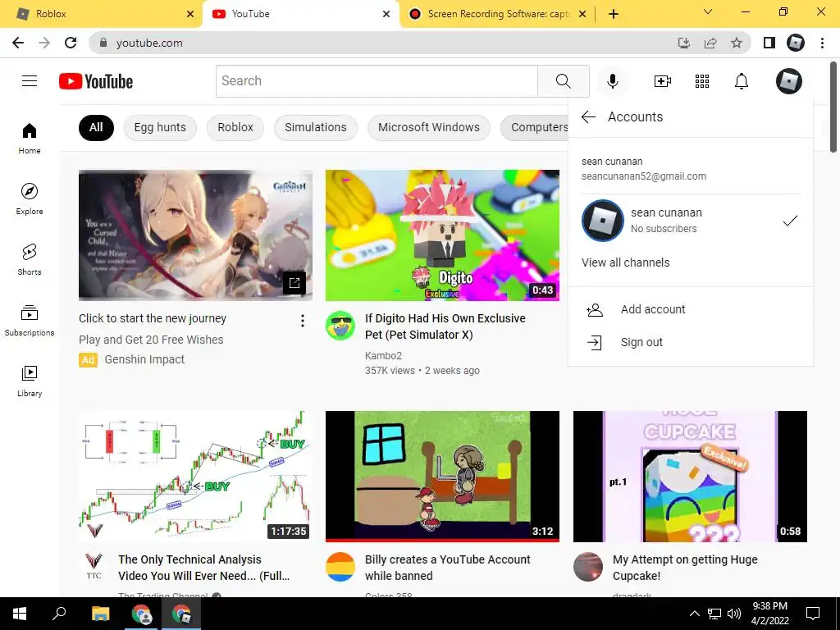The width and height of the screenshot is (840, 630).
Task: Show hidden system tray icons
Action: point(694,614)
